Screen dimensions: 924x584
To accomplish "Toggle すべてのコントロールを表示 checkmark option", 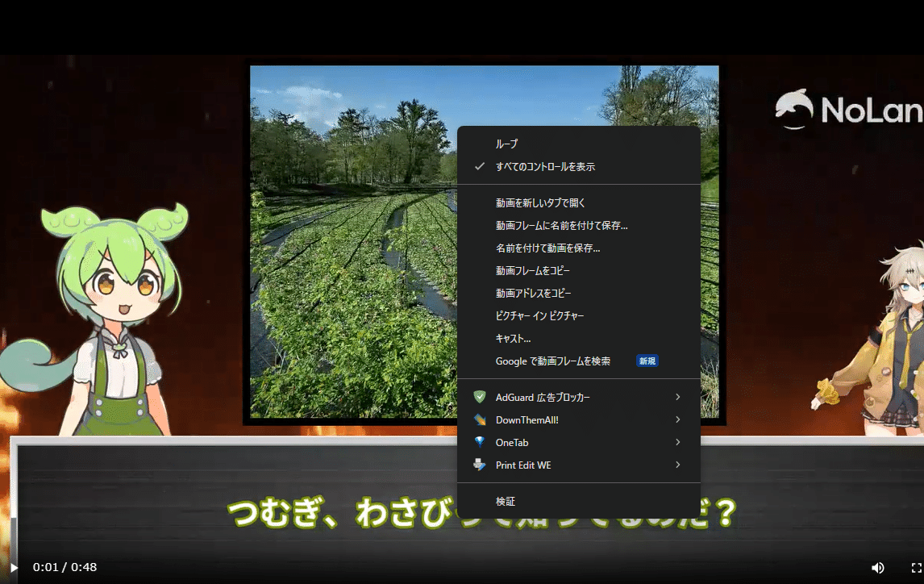I will pyautogui.click(x=579, y=167).
